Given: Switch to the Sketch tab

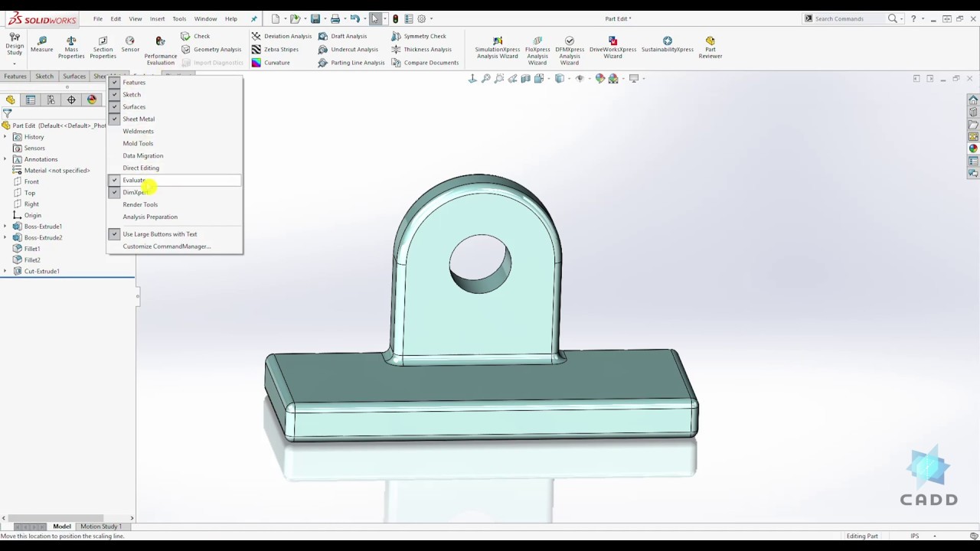Looking at the screenshot, I should (44, 77).
